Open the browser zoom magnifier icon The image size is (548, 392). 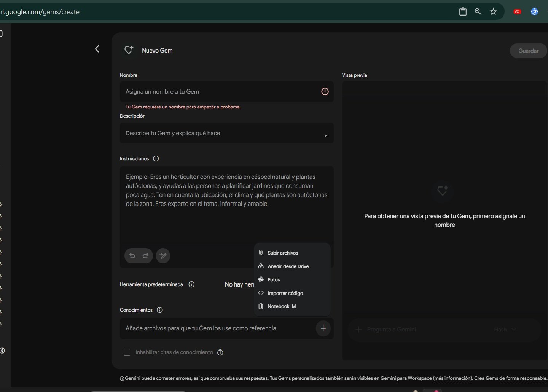[478, 11]
